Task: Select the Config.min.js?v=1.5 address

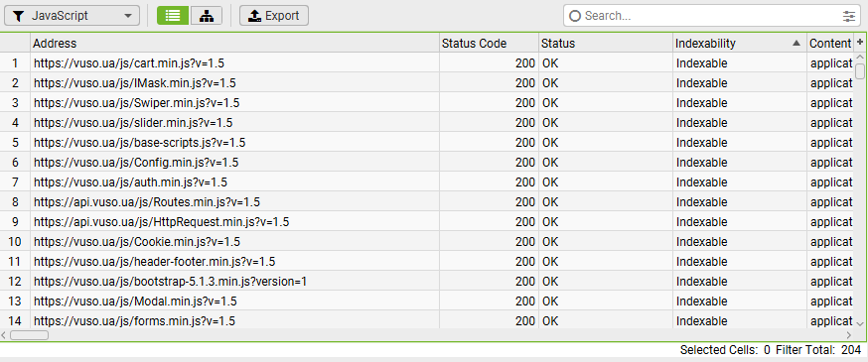Action: 136,163
